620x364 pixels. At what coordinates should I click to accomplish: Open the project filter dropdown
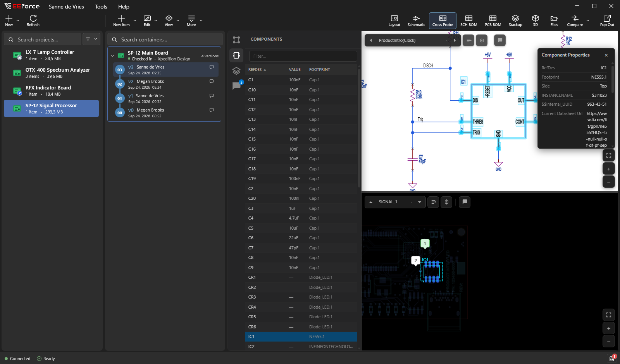pos(91,39)
